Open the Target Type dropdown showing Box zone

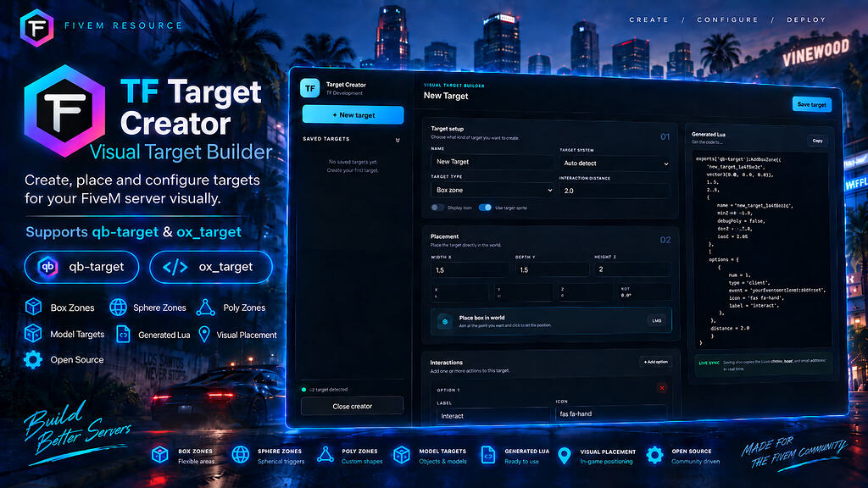[x=492, y=191]
